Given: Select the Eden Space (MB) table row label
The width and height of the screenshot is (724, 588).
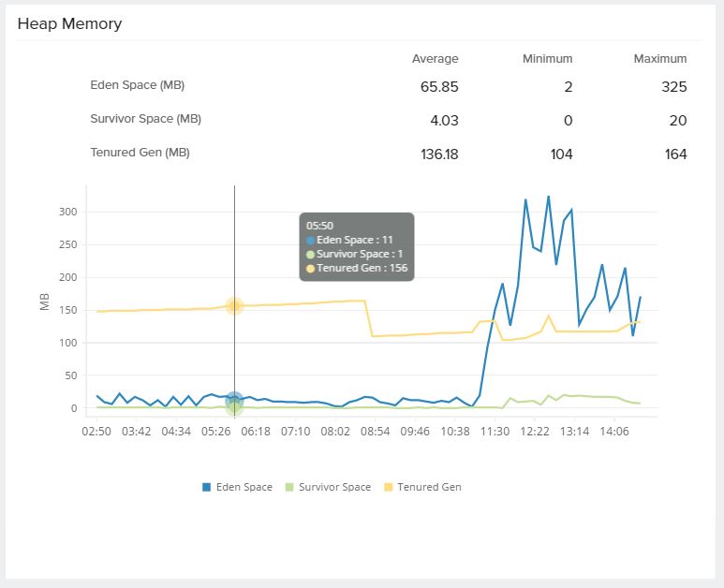Looking at the screenshot, I should [x=137, y=85].
